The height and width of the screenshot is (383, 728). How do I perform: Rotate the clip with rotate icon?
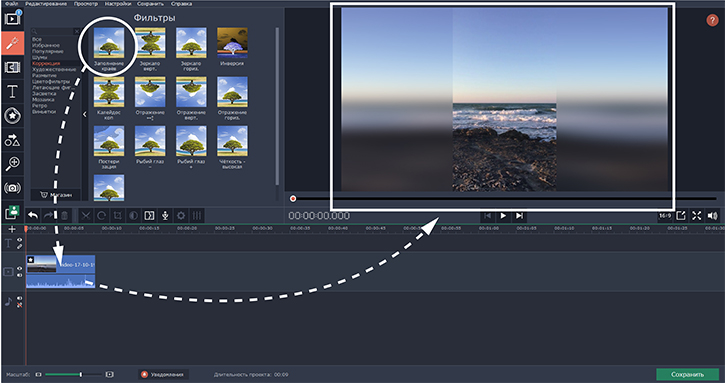(x=102, y=215)
